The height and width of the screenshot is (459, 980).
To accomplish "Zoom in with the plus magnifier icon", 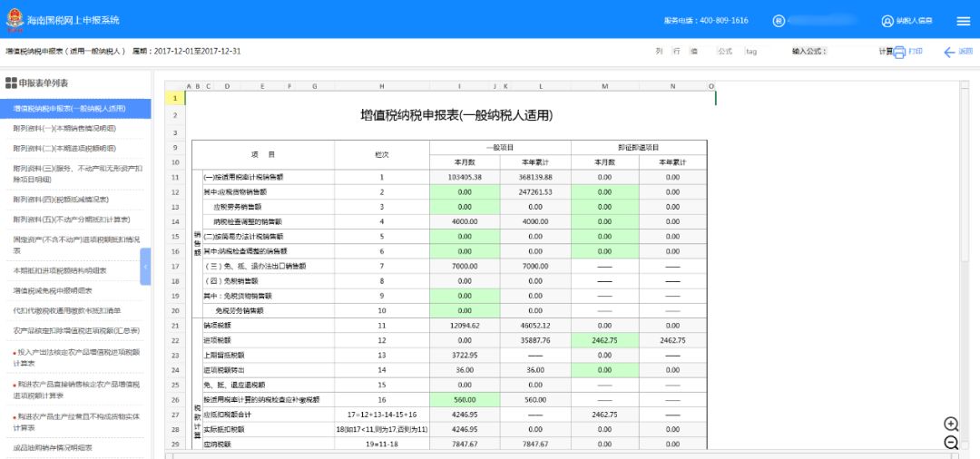I will [951, 424].
